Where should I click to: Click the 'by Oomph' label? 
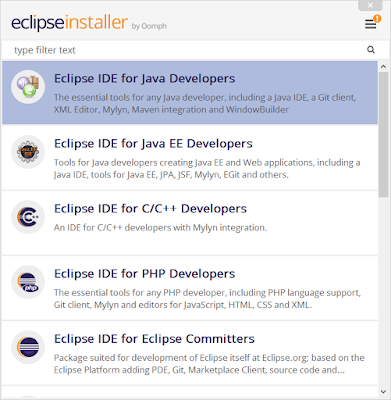click(149, 26)
